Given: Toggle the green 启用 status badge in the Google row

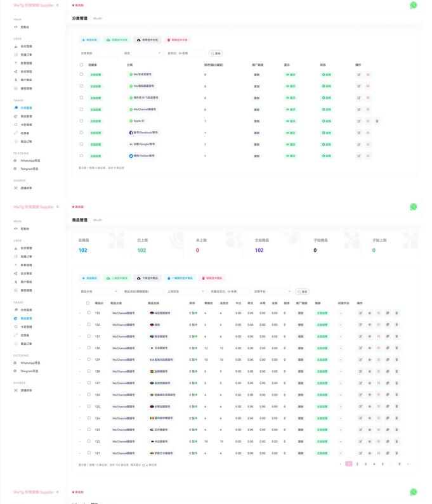Looking at the screenshot, I should [327, 144].
